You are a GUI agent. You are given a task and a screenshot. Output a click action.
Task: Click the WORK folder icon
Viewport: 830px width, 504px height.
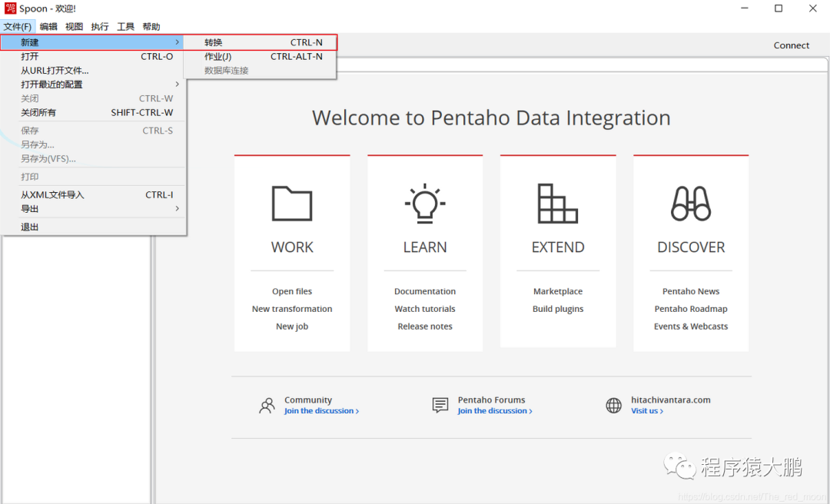[x=292, y=204]
